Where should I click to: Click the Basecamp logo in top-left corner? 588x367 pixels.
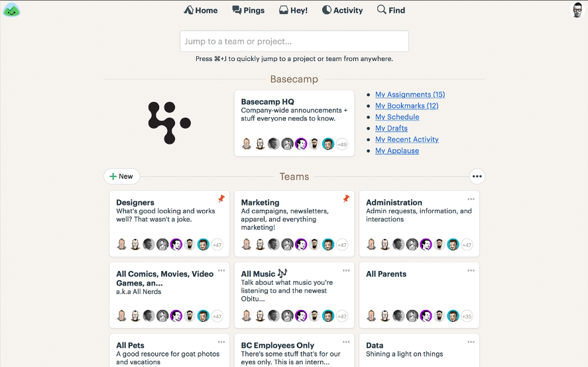click(x=11, y=10)
